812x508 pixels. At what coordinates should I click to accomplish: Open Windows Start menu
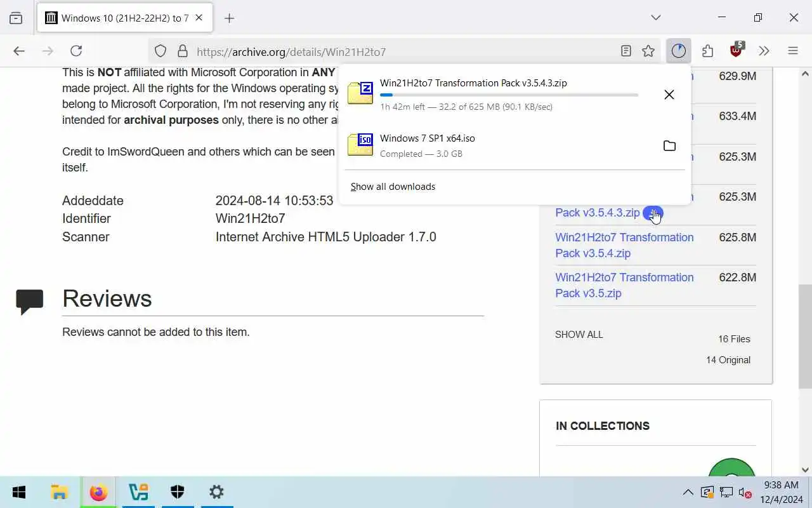point(19,492)
